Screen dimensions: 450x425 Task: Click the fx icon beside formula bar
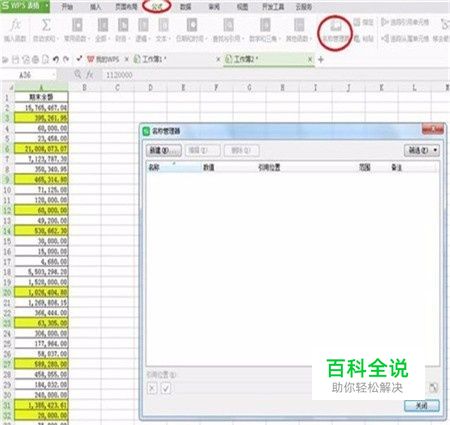tap(90, 74)
